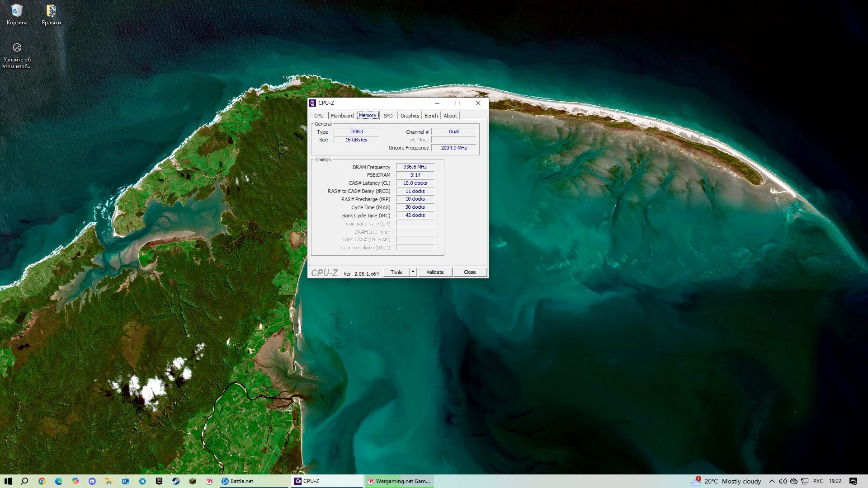Screen dimensions: 868x488
Task: Open network status icon in tray
Action: [805, 481]
